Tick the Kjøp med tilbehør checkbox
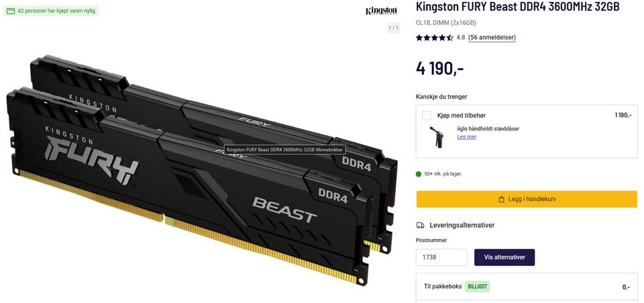Viewport: 644px width, 303px height. pos(427,116)
